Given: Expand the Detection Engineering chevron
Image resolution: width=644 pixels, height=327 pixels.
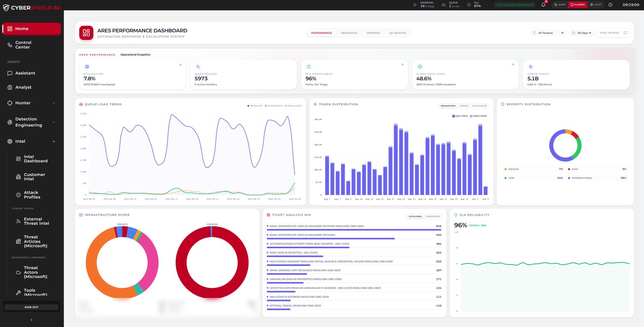Looking at the screenshot, I should pyautogui.click(x=54, y=122).
